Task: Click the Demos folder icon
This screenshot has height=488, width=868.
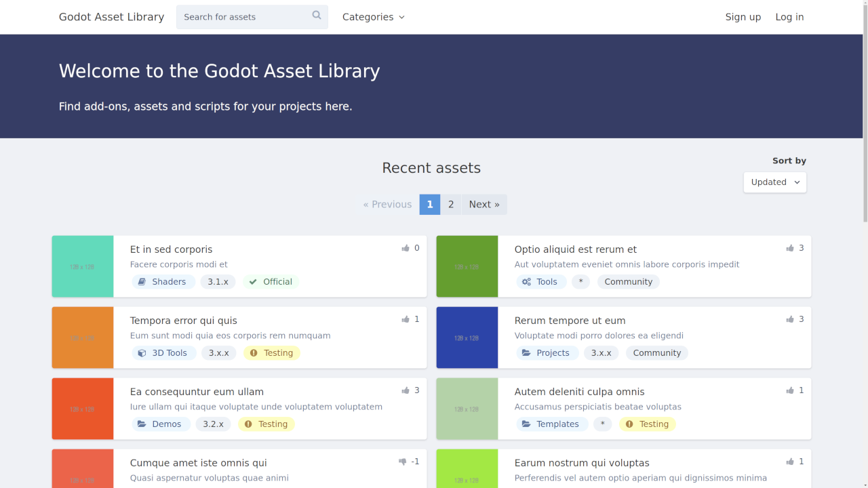Action: [x=142, y=424]
